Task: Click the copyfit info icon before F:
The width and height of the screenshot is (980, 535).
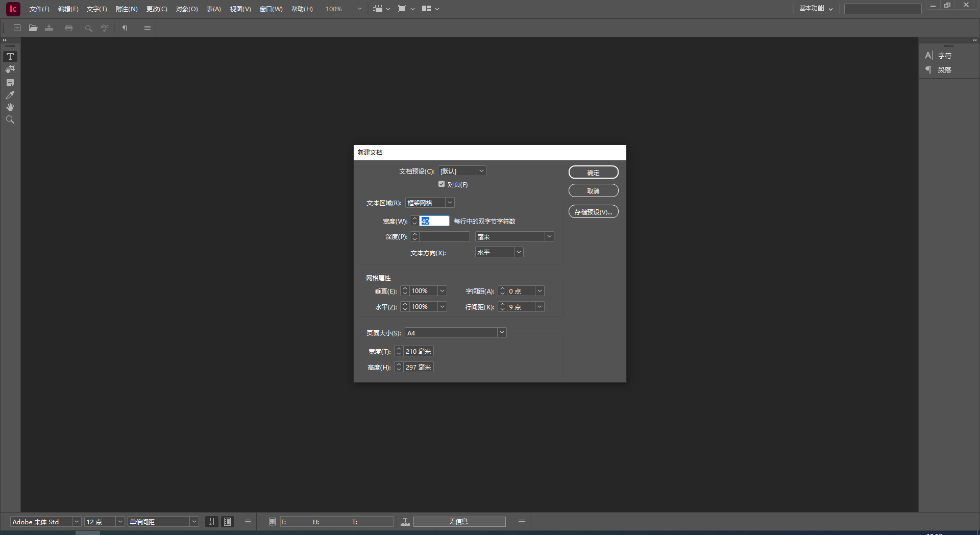Action: click(x=272, y=522)
